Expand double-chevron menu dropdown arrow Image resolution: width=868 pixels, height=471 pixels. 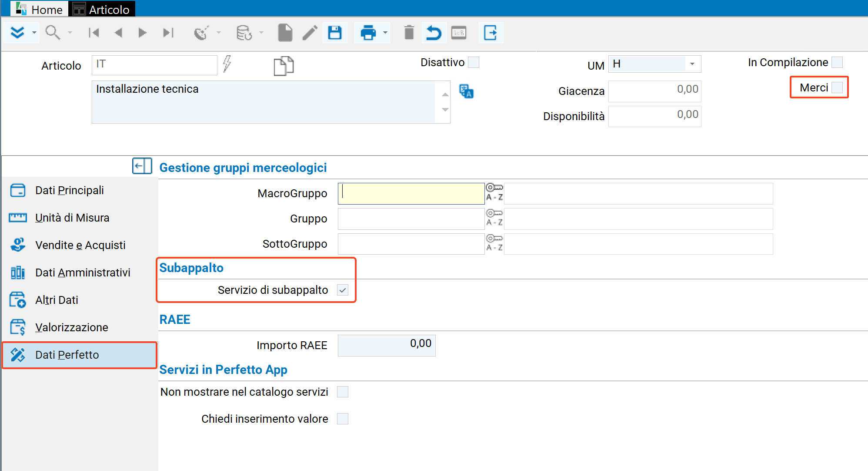pos(34,33)
